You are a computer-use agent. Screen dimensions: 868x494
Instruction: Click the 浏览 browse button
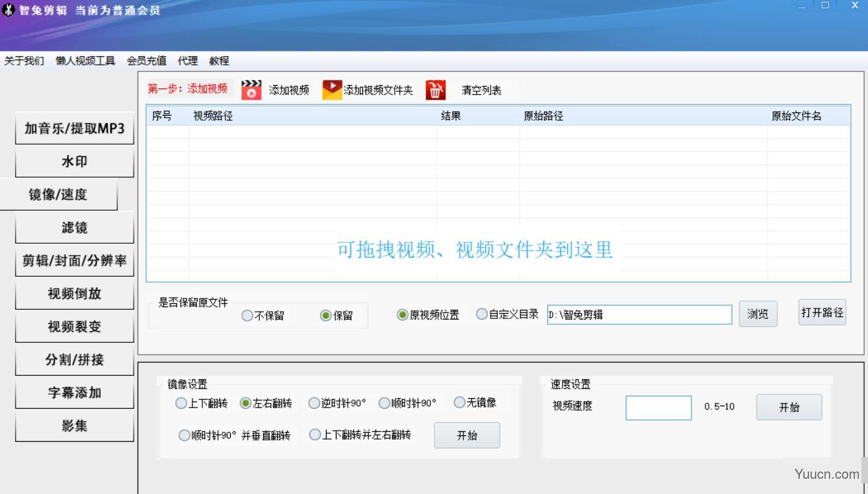tap(758, 314)
